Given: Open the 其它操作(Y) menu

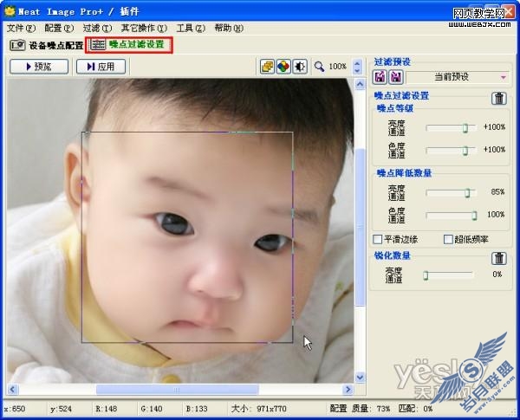Looking at the screenshot, I should (x=144, y=29).
